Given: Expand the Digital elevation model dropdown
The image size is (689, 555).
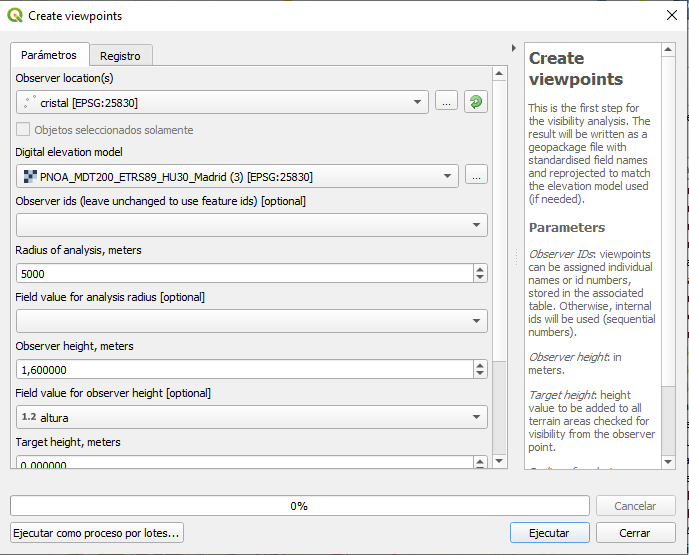Looking at the screenshot, I should pyautogui.click(x=237, y=177).
